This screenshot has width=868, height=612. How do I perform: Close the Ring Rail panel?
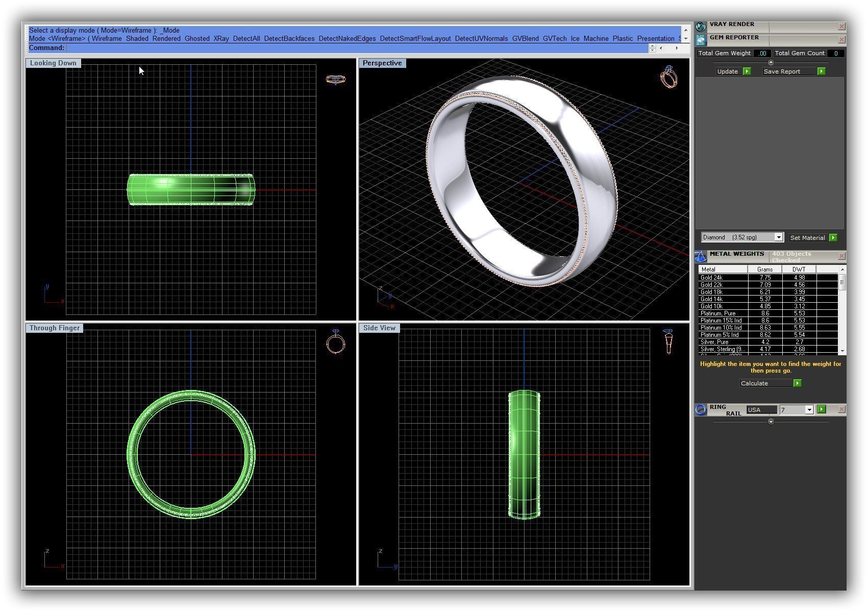(841, 409)
